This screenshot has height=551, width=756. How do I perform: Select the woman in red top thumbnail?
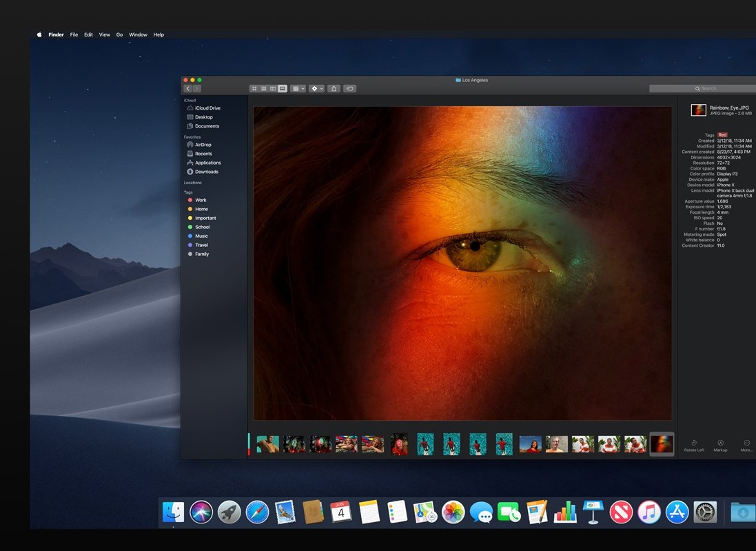pos(531,444)
